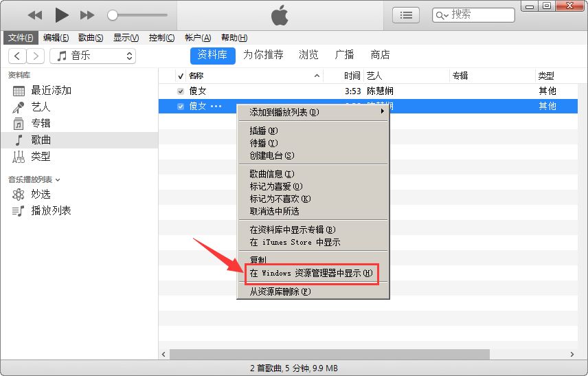The height and width of the screenshot is (376, 588).
Task: Toggle the highlighted 傻女 song checkbox
Action: (x=181, y=107)
